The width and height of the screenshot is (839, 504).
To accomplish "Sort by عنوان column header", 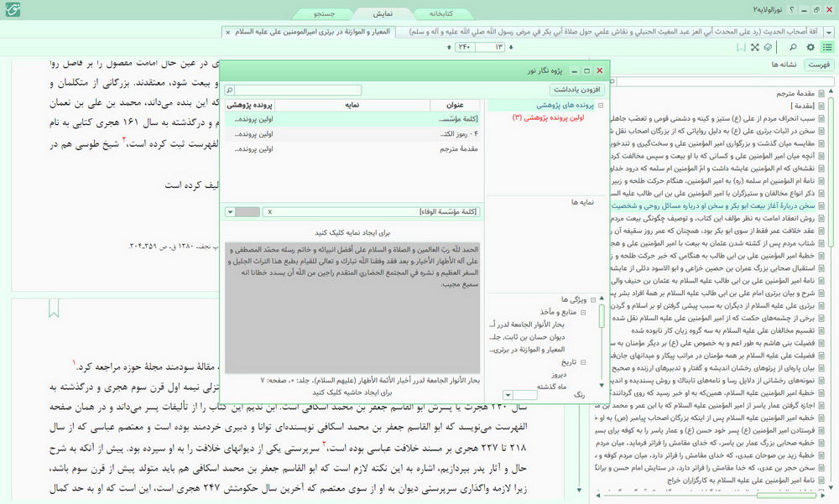I will coord(455,105).
